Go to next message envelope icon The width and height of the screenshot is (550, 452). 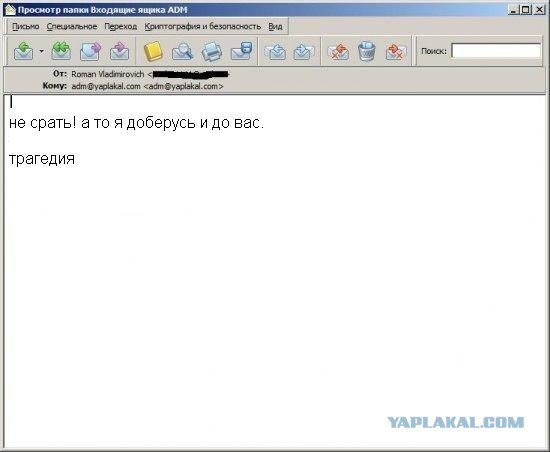coord(303,51)
